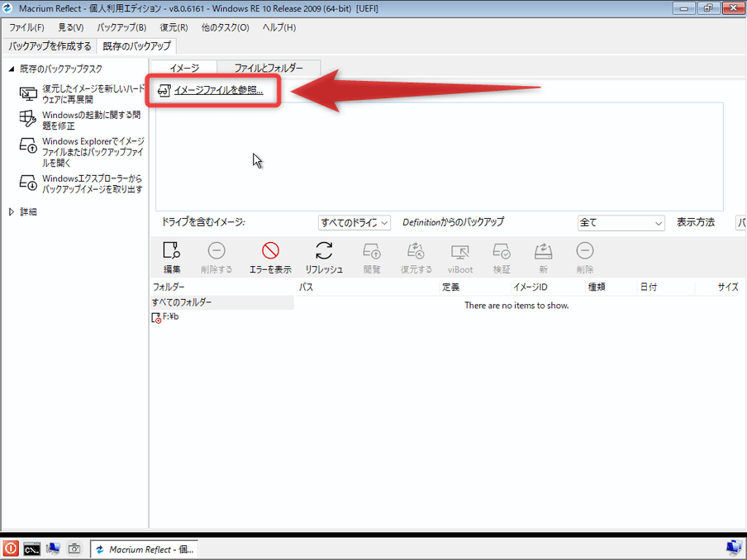
Task: Click the Windowsの起動に関する問題を修正 wrench icon
Action: click(27, 119)
